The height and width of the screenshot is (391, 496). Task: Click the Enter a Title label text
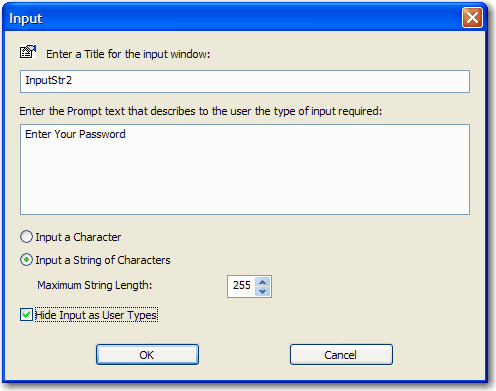[128, 54]
